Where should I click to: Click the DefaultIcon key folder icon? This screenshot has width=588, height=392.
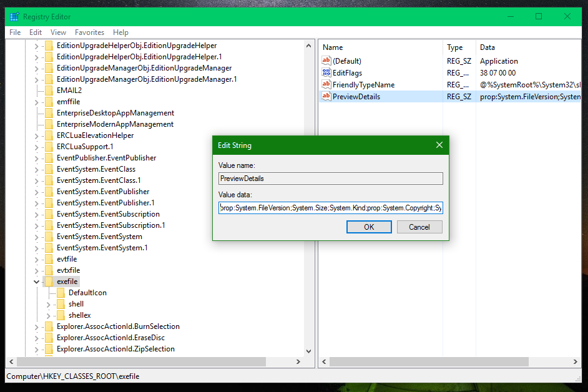point(61,292)
